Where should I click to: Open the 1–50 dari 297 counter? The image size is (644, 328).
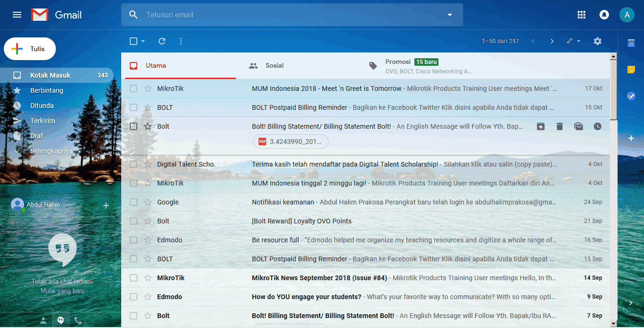tap(501, 41)
